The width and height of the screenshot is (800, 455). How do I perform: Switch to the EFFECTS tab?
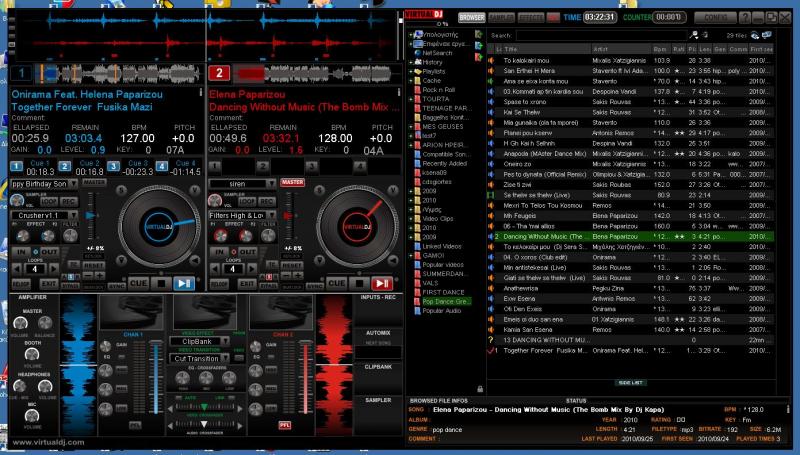point(531,17)
